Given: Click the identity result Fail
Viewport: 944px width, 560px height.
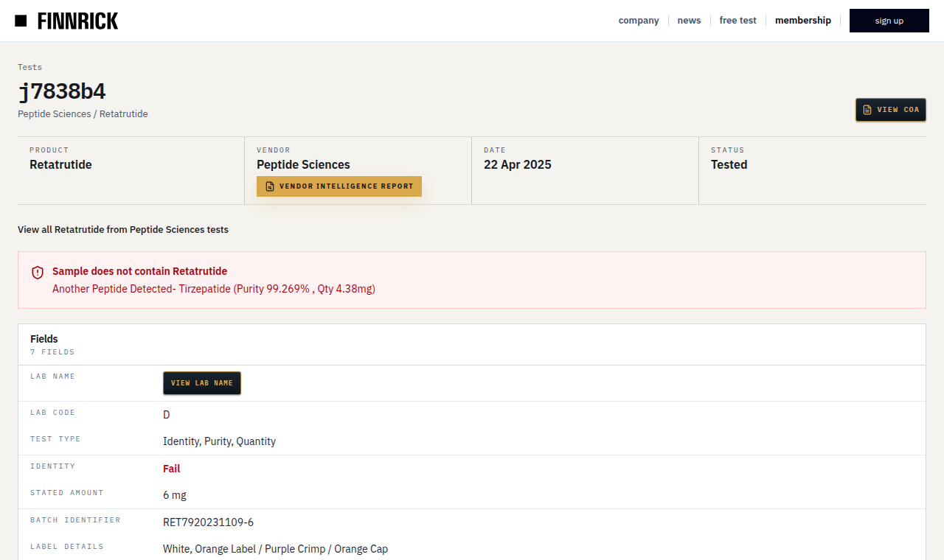Looking at the screenshot, I should click(172, 469).
